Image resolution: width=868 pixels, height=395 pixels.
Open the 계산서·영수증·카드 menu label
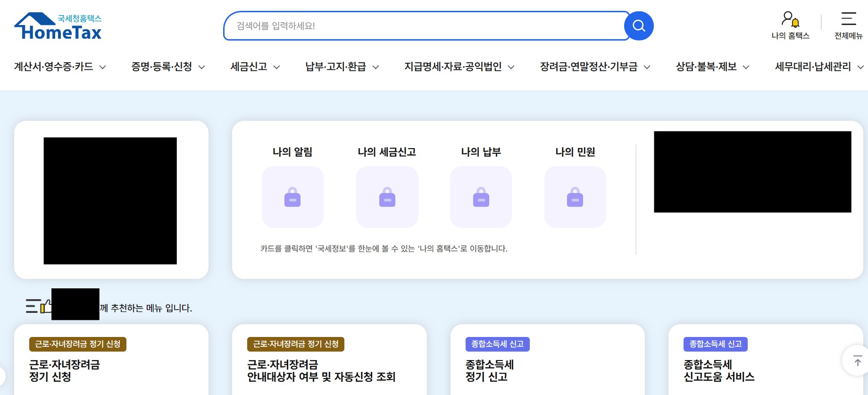coord(54,67)
